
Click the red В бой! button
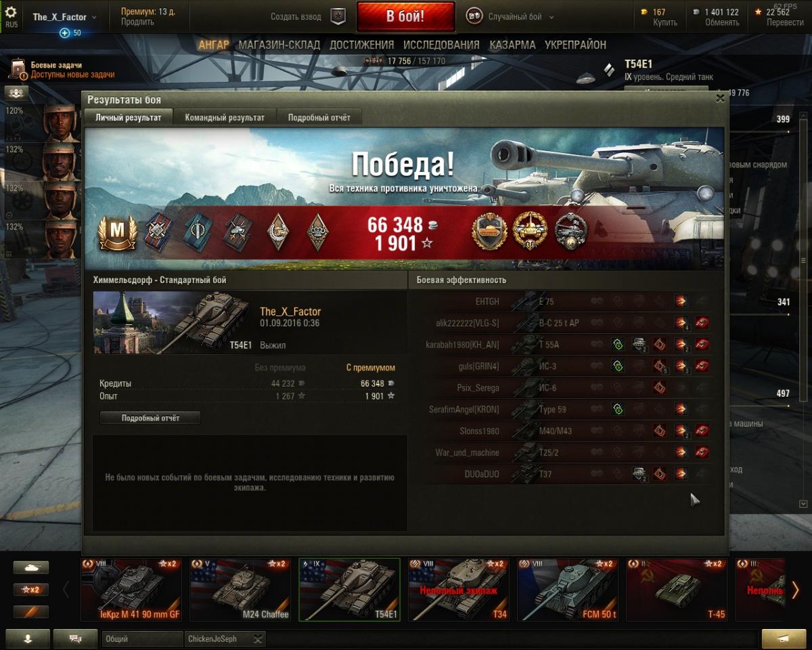(x=405, y=17)
